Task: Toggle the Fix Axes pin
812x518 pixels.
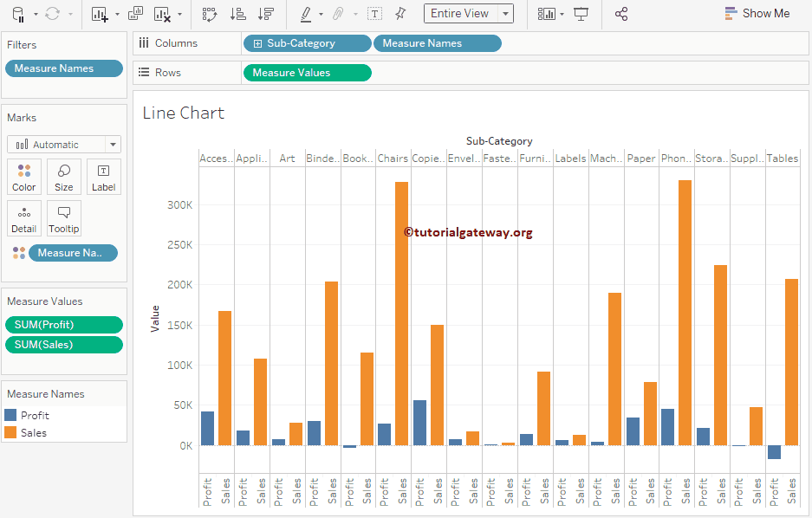Action: click(x=399, y=13)
